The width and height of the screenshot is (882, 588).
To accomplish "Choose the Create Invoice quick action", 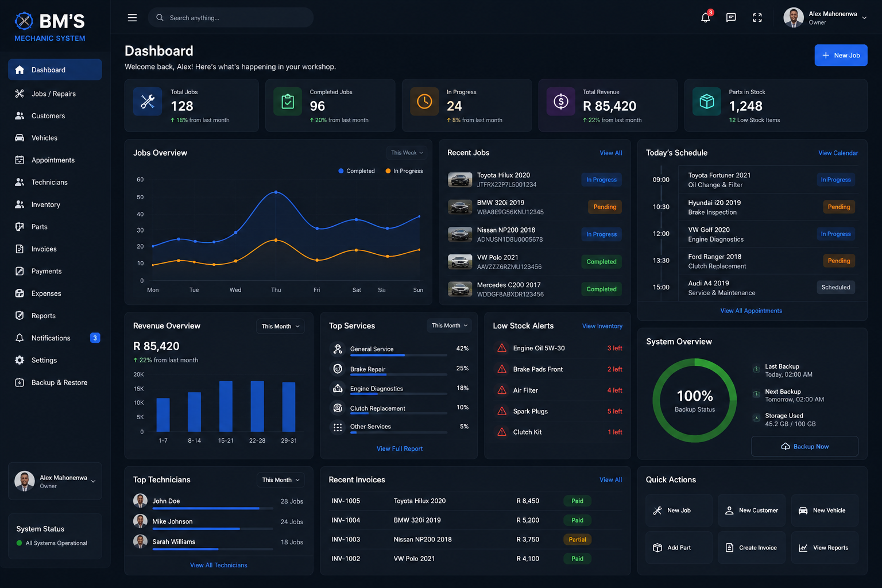I will [752, 548].
